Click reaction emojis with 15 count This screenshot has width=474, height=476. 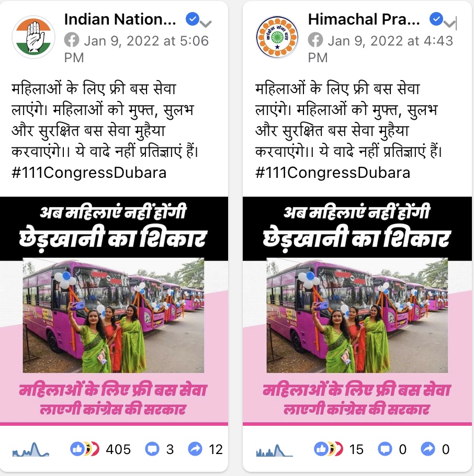[x=329, y=449]
